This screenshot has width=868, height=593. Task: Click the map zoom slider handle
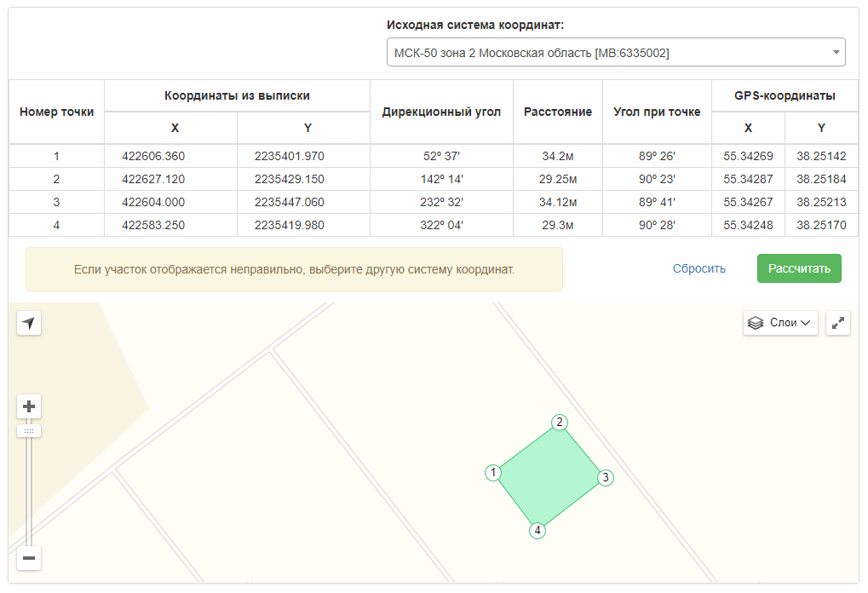pos(29,431)
